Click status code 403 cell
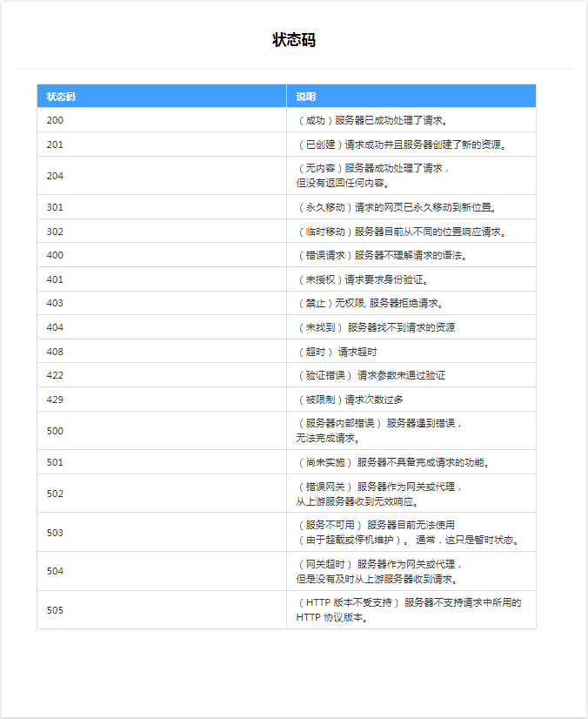Viewport: 588px width, 719px height. [x=162, y=303]
